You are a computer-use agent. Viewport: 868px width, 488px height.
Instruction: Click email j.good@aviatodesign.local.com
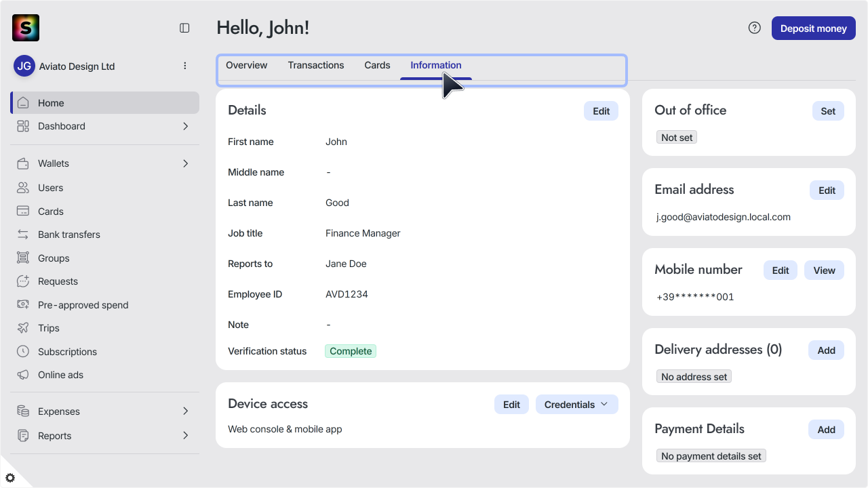724,218
